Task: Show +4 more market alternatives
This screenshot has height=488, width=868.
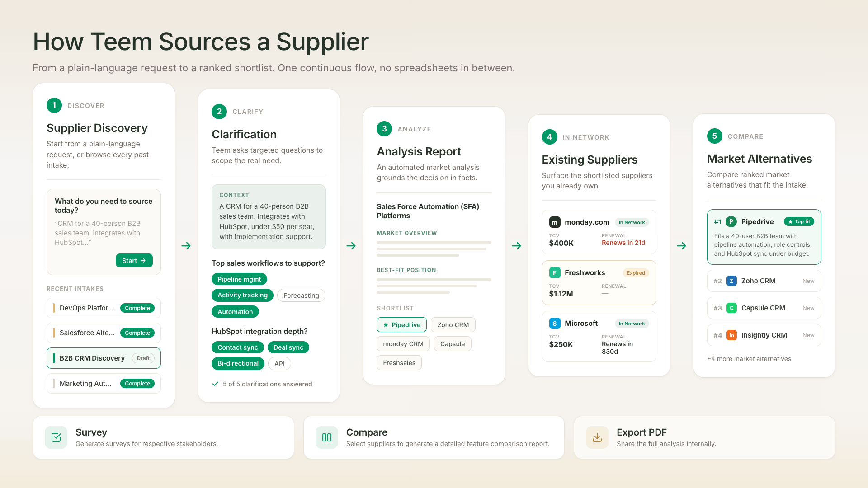Action: pos(749,359)
